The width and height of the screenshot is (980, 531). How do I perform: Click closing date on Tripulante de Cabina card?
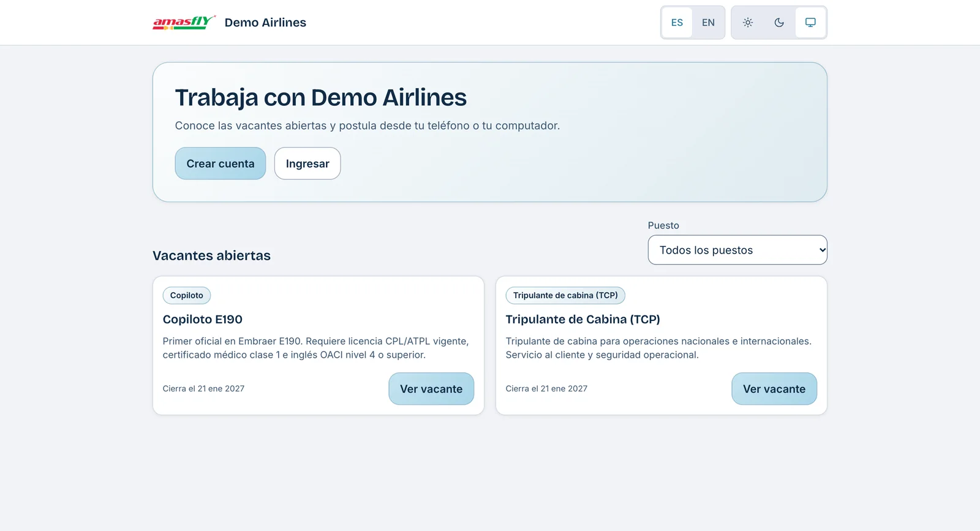[x=546, y=389]
